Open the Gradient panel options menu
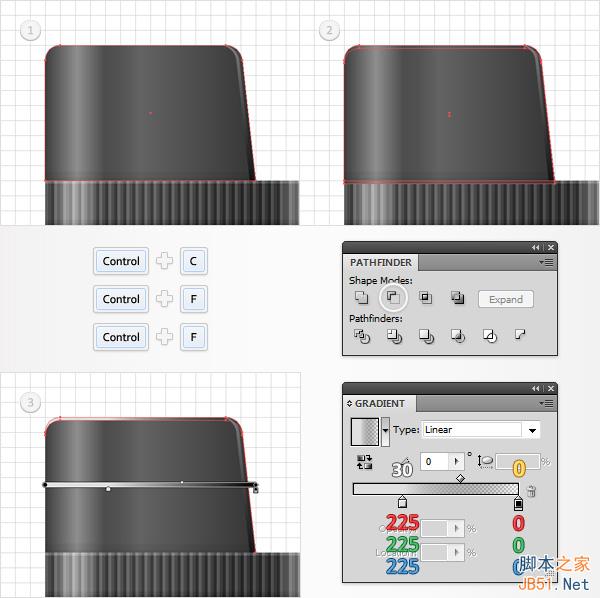The image size is (600, 598). tap(546, 403)
